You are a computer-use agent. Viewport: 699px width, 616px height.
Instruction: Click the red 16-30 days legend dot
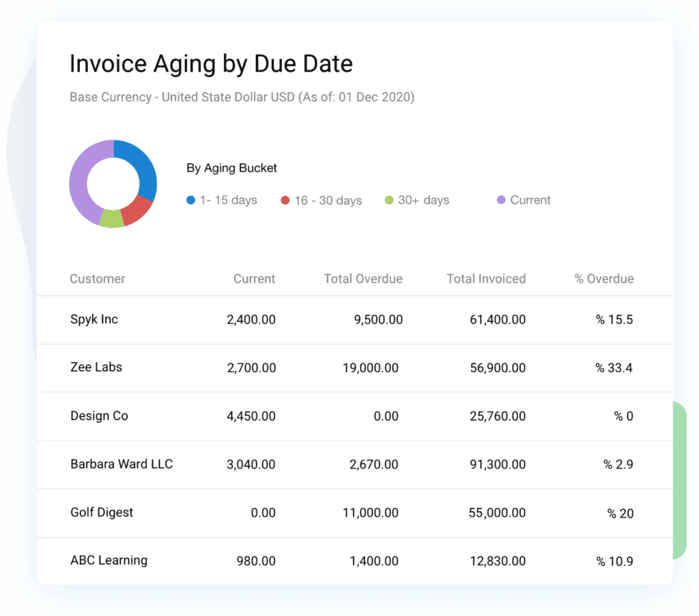[x=285, y=200]
